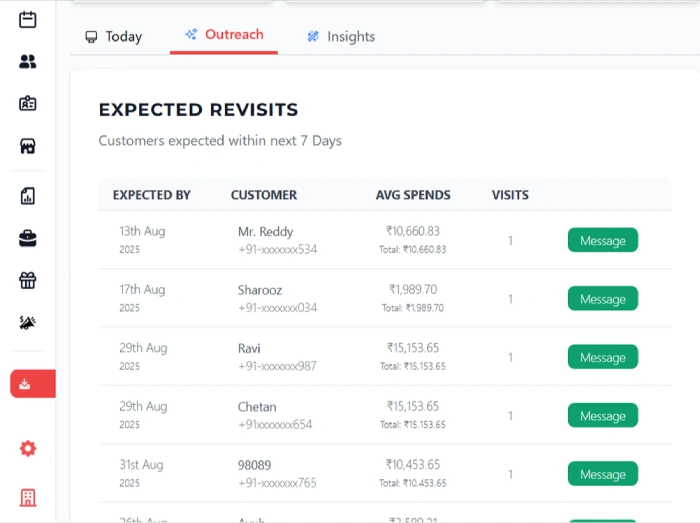This screenshot has height=523, width=700.
Task: Open the red settings gear icon
Action: click(28, 449)
